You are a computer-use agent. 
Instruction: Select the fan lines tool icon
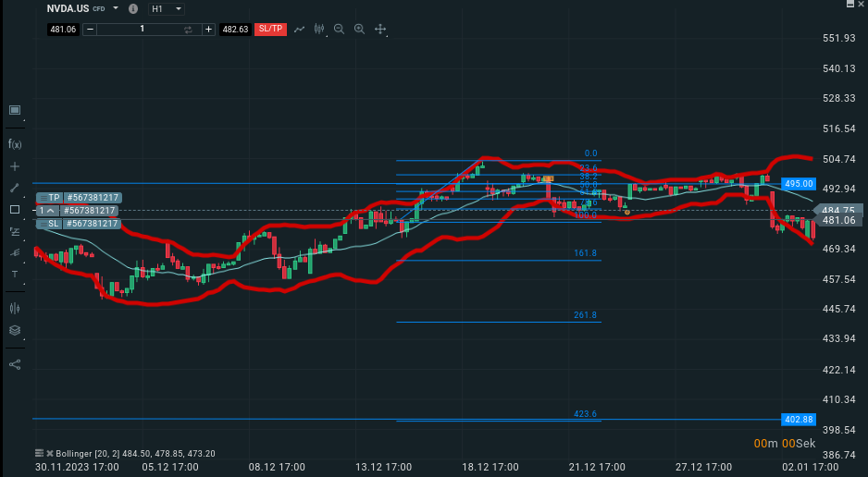pyautogui.click(x=15, y=252)
